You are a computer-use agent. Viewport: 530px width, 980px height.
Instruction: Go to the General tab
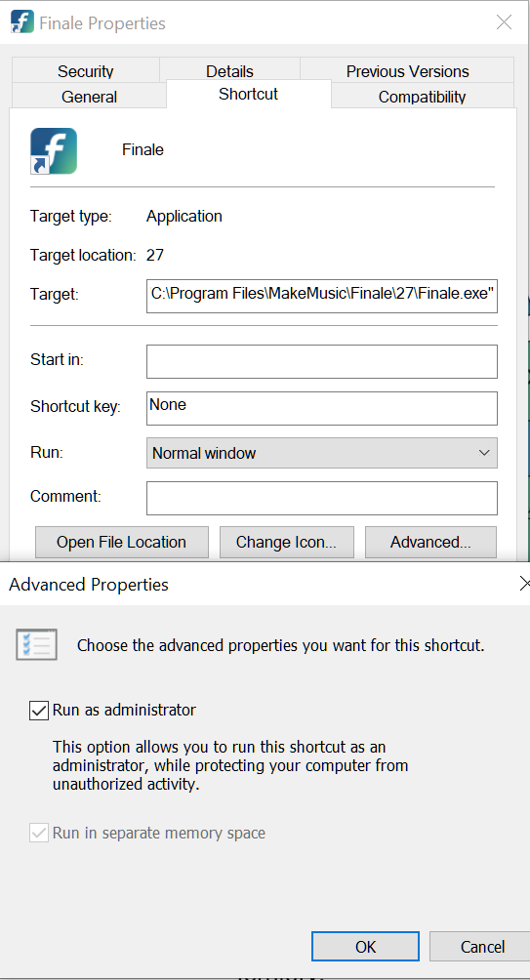(90, 97)
